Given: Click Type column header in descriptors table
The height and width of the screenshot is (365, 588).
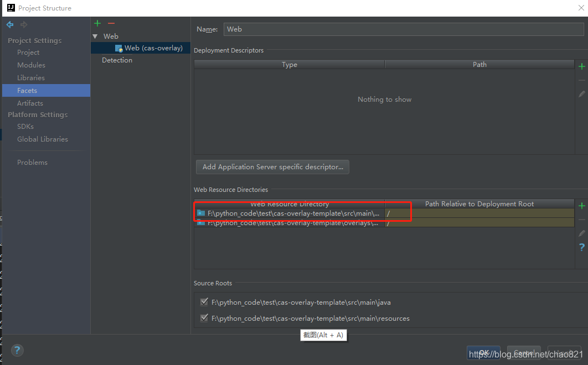Looking at the screenshot, I should [x=290, y=65].
